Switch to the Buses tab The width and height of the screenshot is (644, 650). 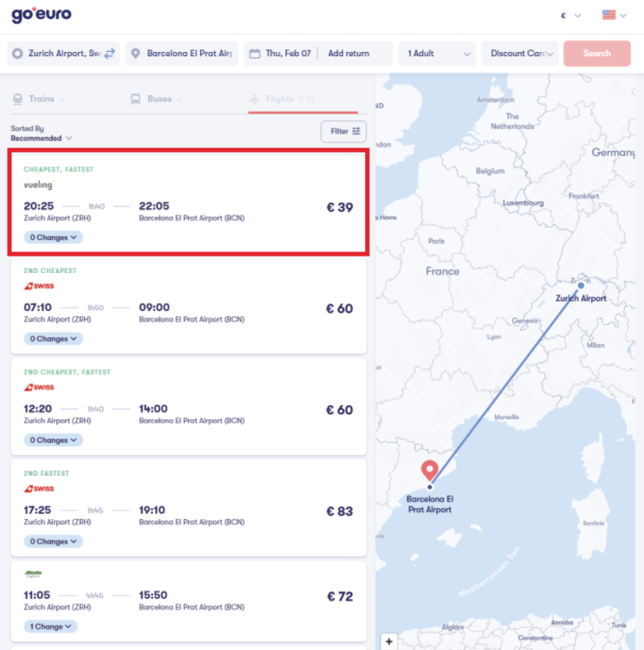pyautogui.click(x=155, y=99)
